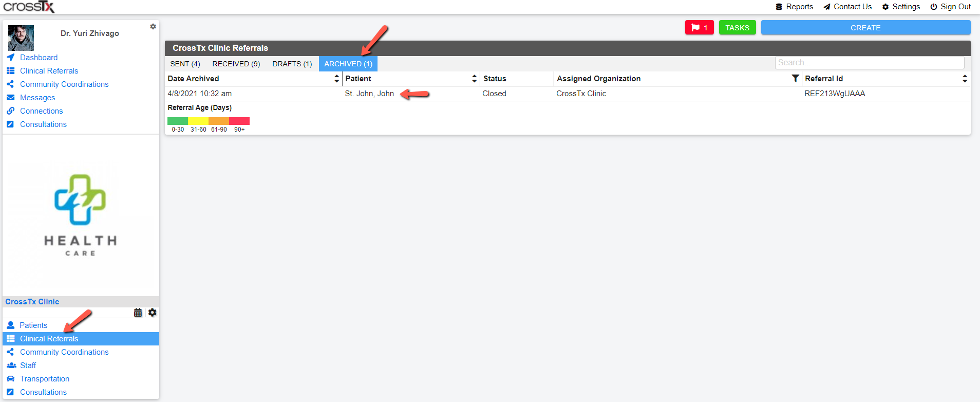
Task: Sort the Referral Id column arrows
Action: coord(965,78)
